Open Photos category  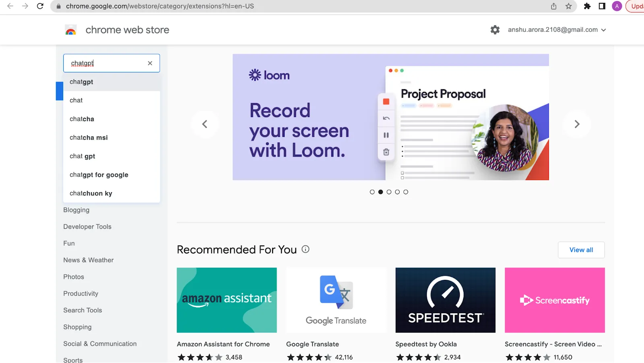point(74,277)
